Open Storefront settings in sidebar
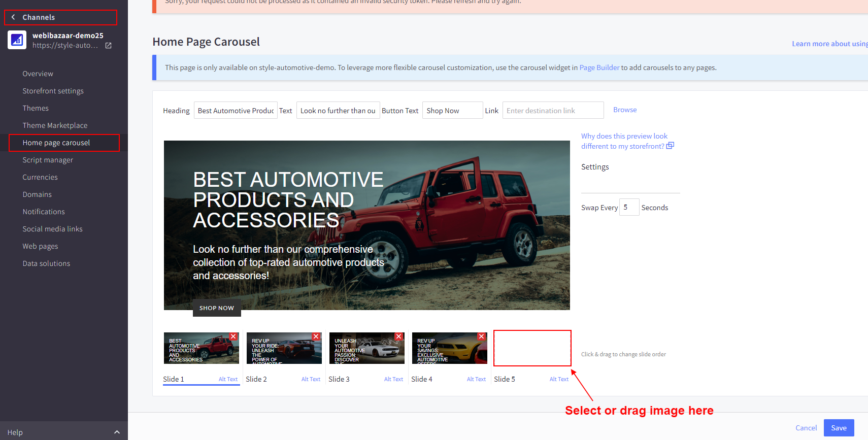This screenshot has height=440, width=868. pyautogui.click(x=53, y=91)
